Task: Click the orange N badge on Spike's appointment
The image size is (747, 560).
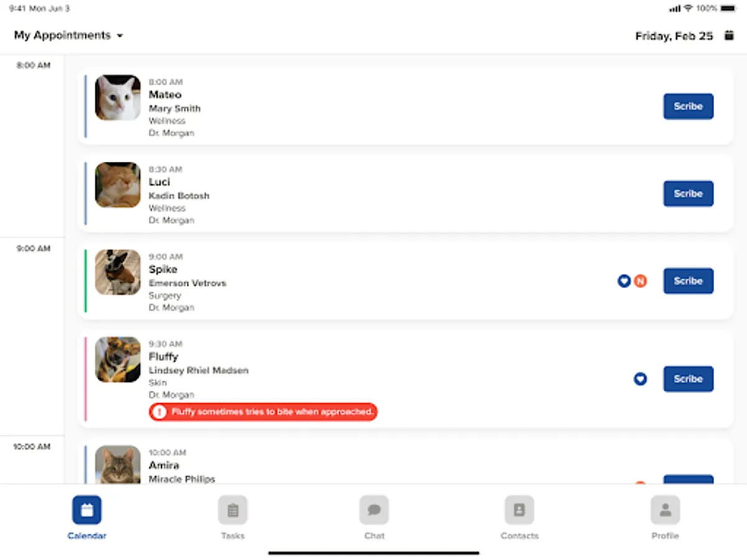Action: [641, 281]
